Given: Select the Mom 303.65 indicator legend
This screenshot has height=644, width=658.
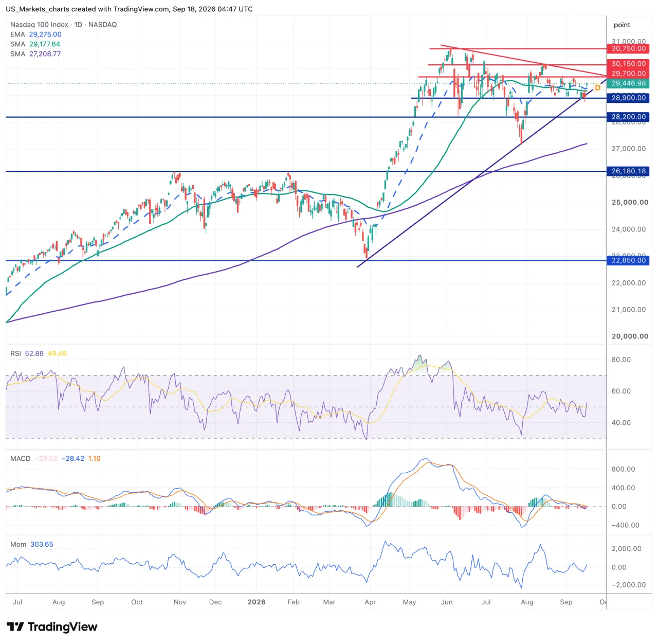Looking at the screenshot, I should click(32, 544).
